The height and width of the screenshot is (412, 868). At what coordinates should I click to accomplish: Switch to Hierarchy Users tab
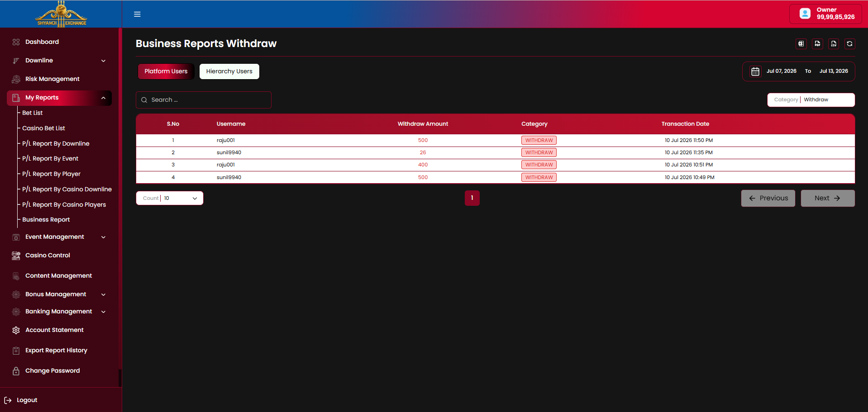tap(229, 71)
